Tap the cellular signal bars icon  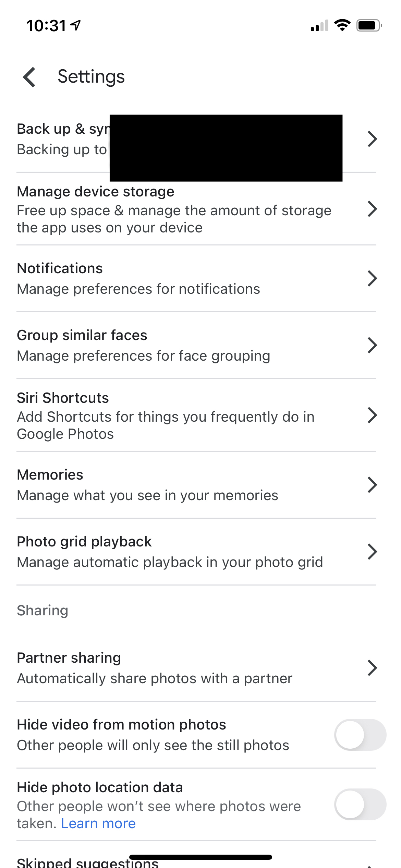[319, 26]
